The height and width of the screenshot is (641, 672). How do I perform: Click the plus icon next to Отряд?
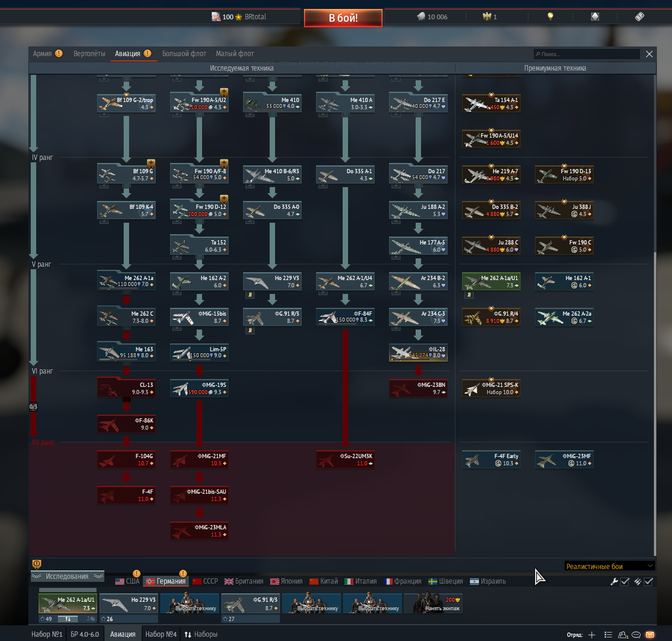coord(592,634)
